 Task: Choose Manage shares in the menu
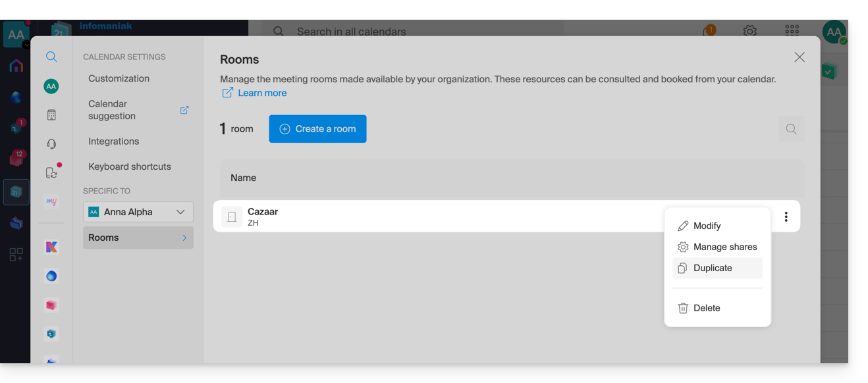pos(724,247)
